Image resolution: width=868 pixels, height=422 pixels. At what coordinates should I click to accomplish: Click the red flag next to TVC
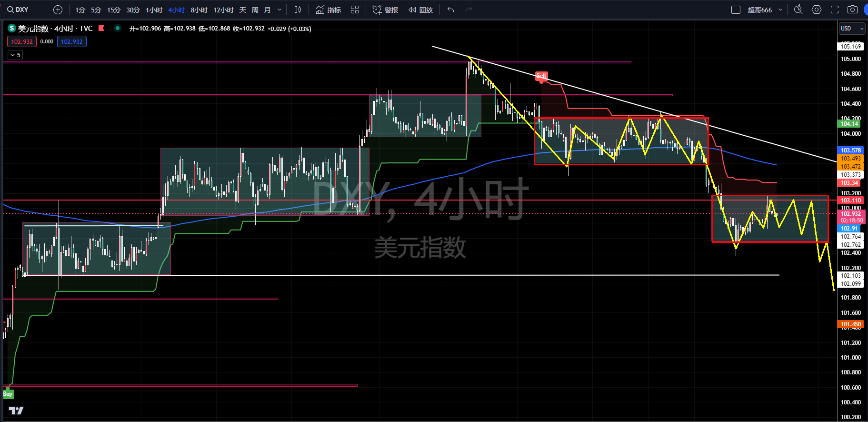click(101, 29)
